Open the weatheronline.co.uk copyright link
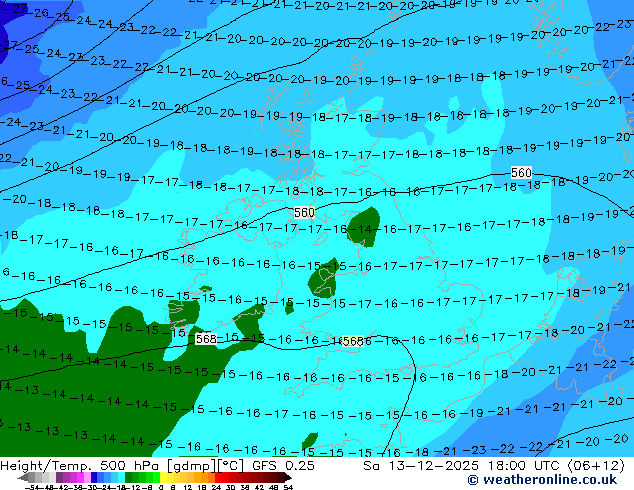 click(542, 480)
